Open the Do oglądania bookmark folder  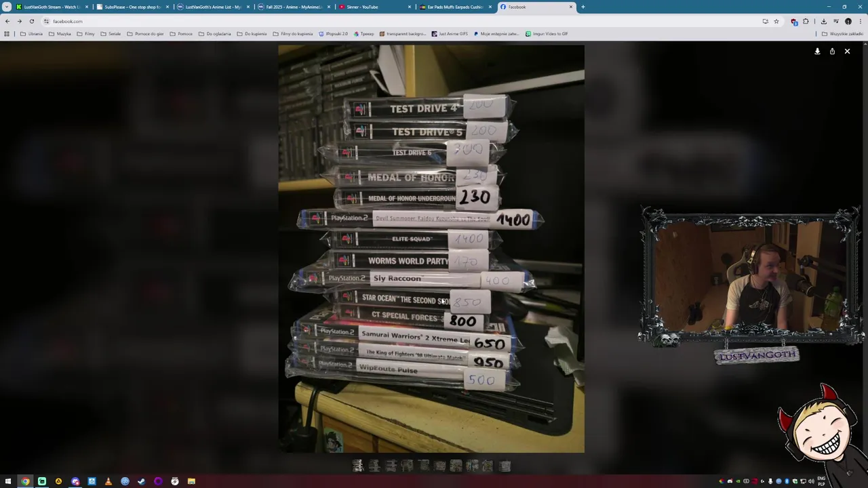pos(215,33)
